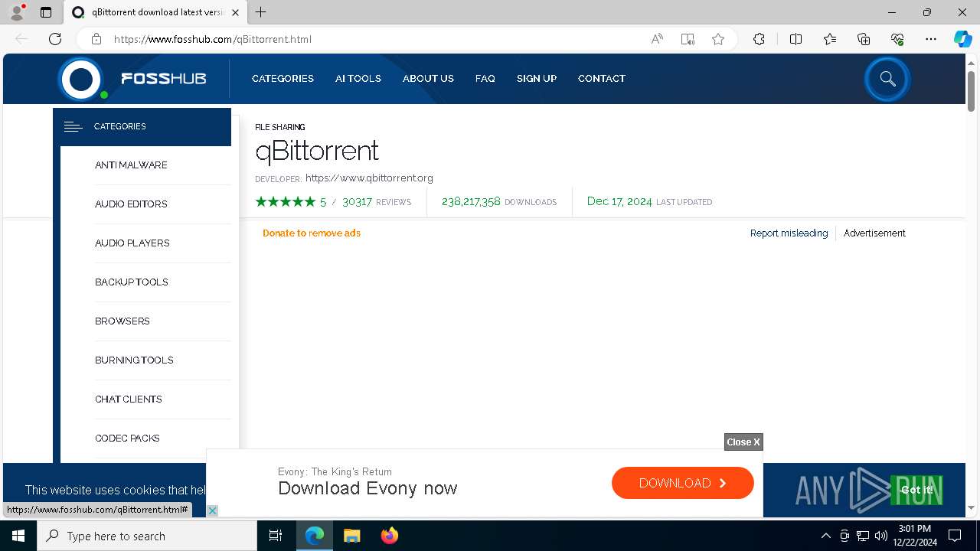Open CONTACT navigation item
Image resolution: width=980 pixels, height=551 pixels.
602,79
